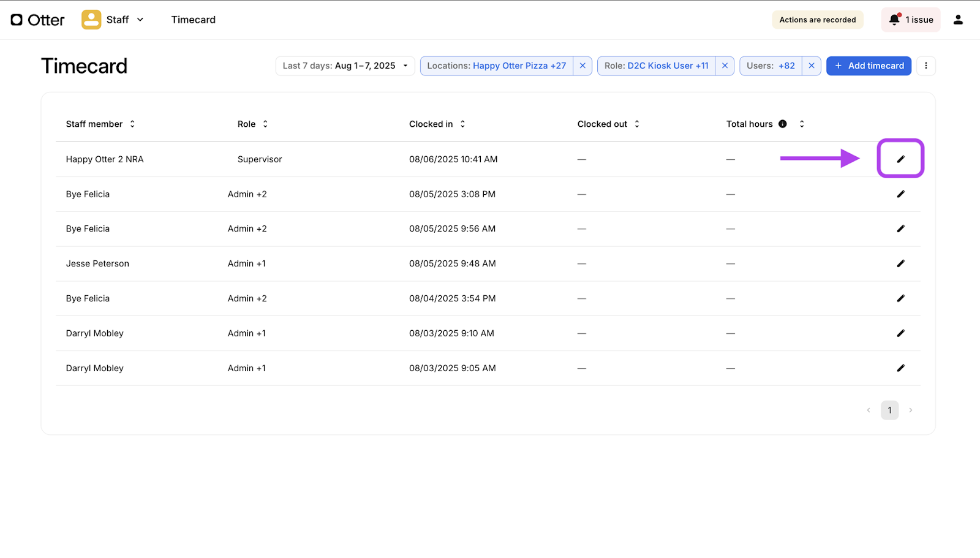Image resolution: width=980 pixels, height=558 pixels.
Task: Open the Locations Happy Otter Pizza filter
Action: pyautogui.click(x=496, y=66)
